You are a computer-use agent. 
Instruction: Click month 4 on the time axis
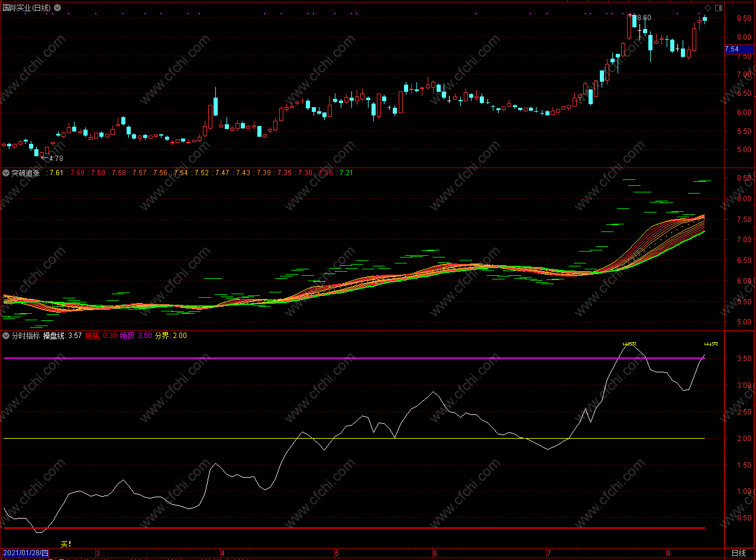pos(222,553)
